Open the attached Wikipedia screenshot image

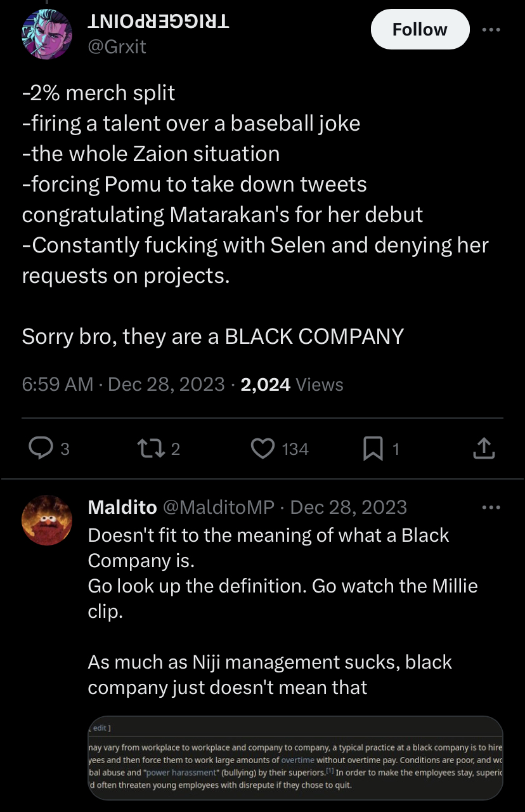(x=295, y=757)
